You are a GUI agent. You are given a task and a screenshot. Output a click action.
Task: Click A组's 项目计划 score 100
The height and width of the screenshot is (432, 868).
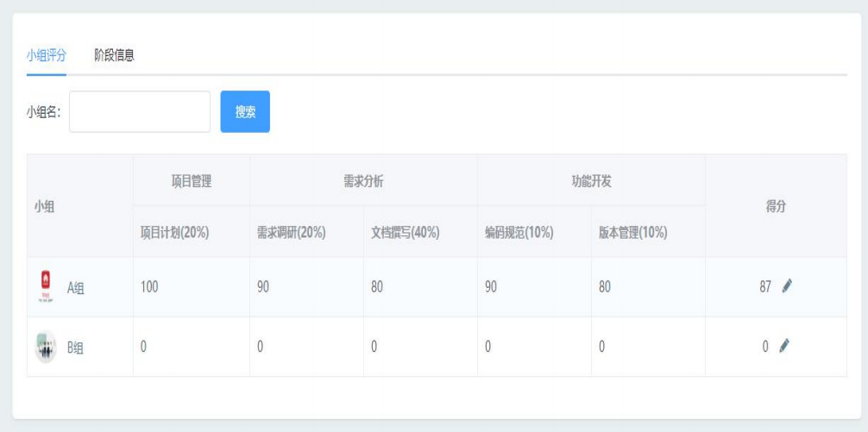149,287
